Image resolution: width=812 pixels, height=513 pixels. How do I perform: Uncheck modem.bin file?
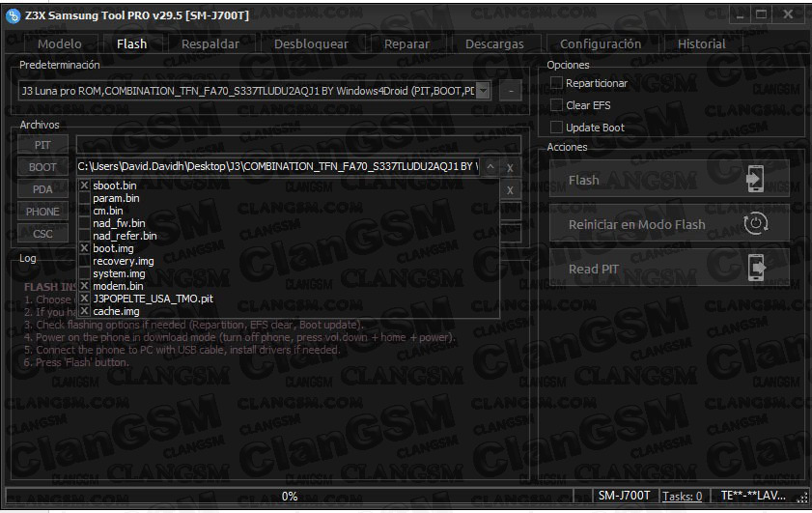tap(84, 286)
